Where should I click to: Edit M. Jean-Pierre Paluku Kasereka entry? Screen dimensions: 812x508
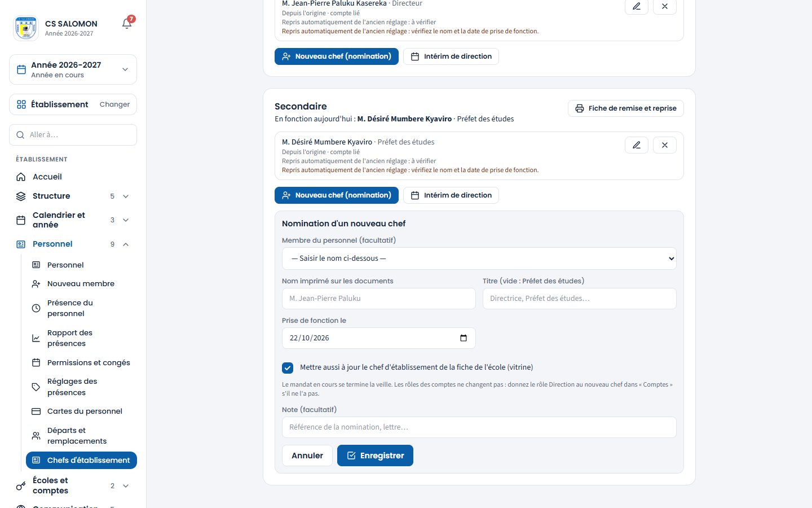pos(637,6)
